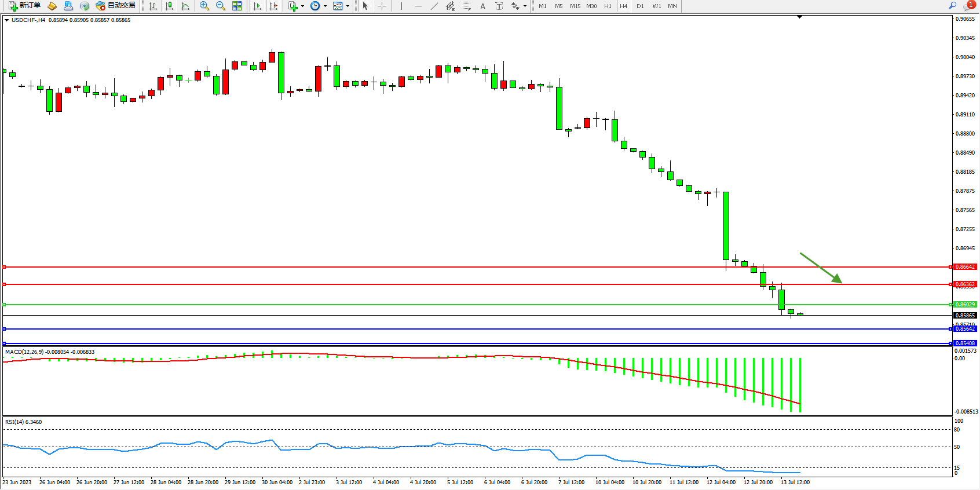The height and width of the screenshot is (490, 980).
Task: Open the indicators list dropdown arrow
Action: [302, 6]
